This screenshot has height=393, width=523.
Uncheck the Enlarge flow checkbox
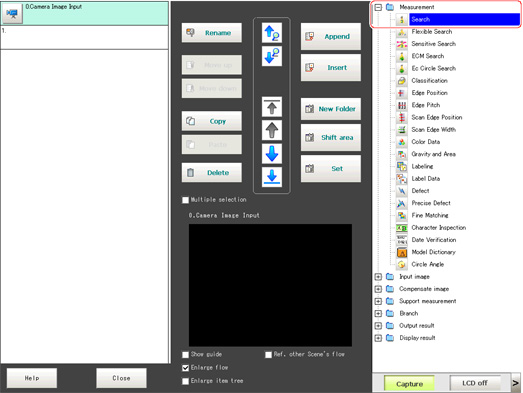tap(185, 368)
